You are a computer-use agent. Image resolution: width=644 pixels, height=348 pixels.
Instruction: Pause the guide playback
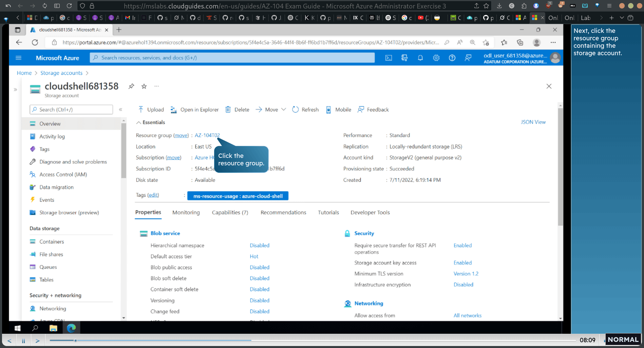23,341
